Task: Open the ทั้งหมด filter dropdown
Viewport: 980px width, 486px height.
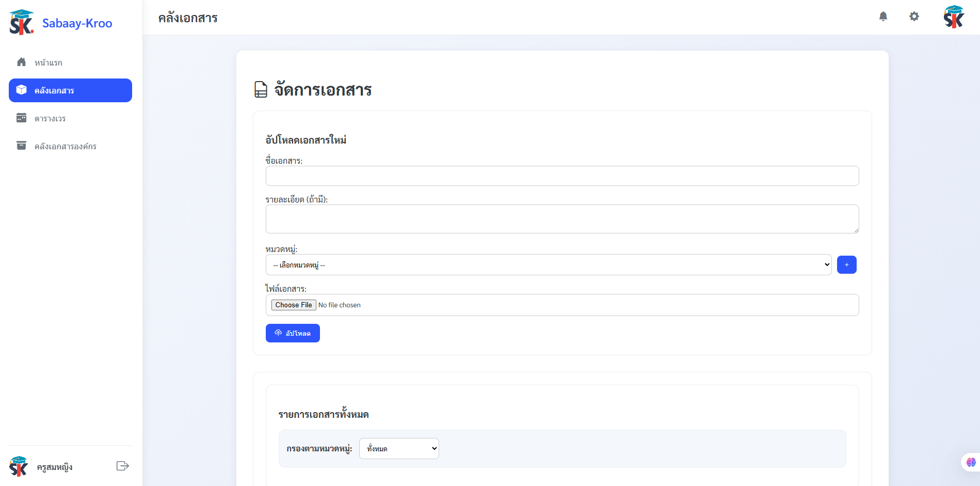Action: pos(398,448)
